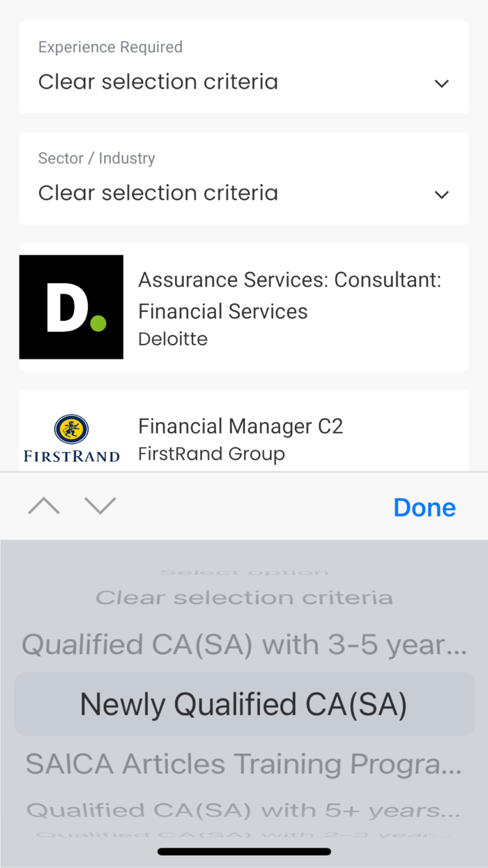Choose the Qualified CA(SA) with 3-5 years option
Image resolution: width=488 pixels, height=868 pixels.
pos(243,645)
